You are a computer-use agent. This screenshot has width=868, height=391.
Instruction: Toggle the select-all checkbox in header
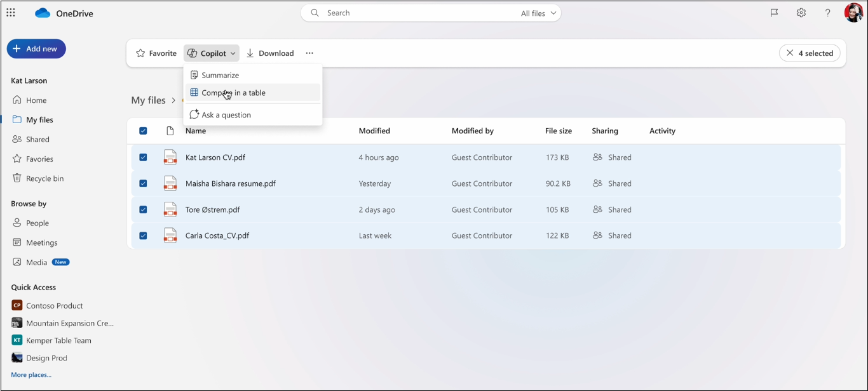tap(143, 131)
